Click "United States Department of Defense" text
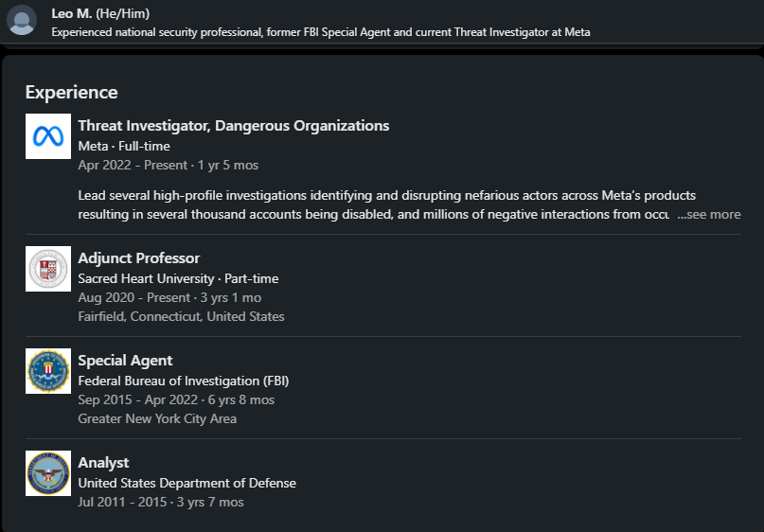The width and height of the screenshot is (764, 532). [x=187, y=483]
